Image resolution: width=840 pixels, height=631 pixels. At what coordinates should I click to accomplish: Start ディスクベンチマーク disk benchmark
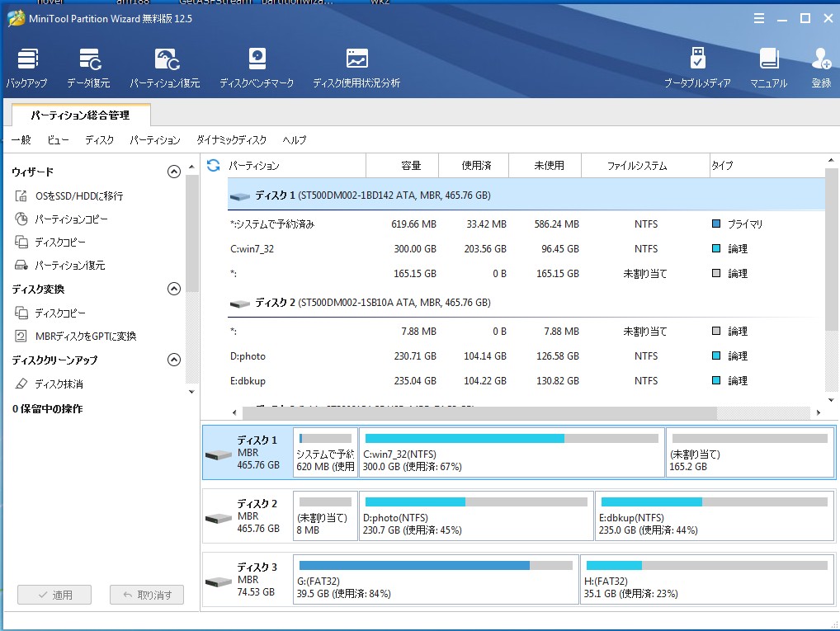(x=257, y=68)
